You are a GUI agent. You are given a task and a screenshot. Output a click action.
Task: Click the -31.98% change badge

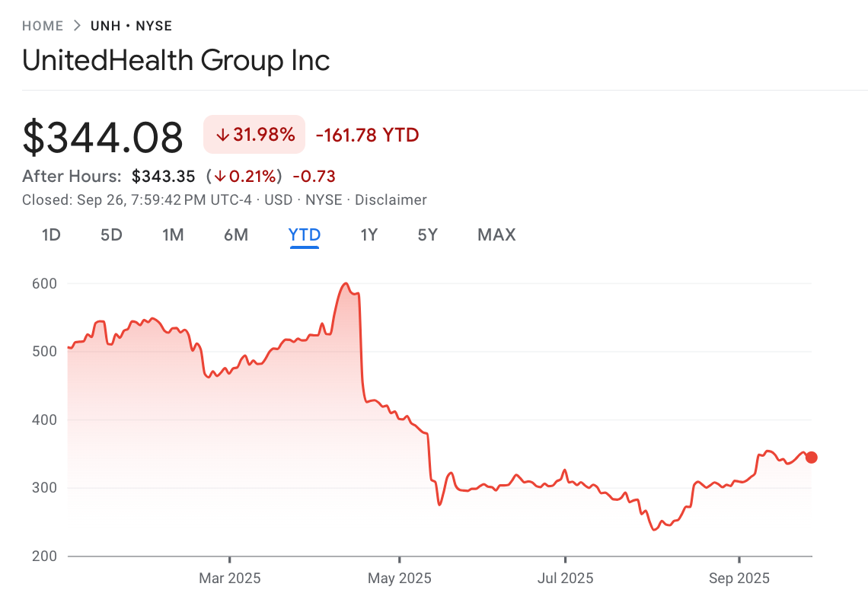click(254, 134)
